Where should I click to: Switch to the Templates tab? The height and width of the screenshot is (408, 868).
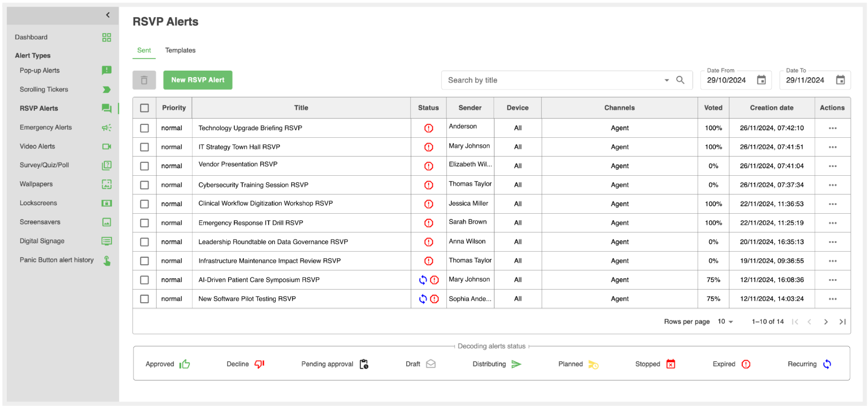pos(180,50)
